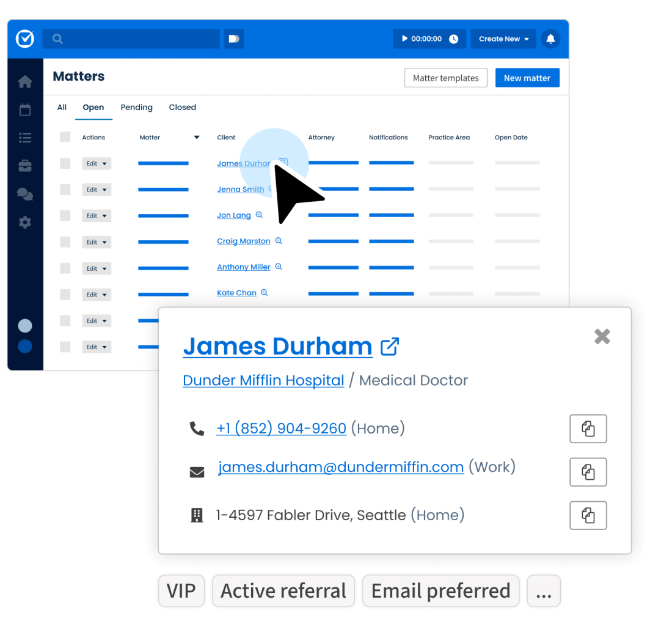The image size is (672, 626).
Task: Open James Durham name link in card
Action: 278,347
